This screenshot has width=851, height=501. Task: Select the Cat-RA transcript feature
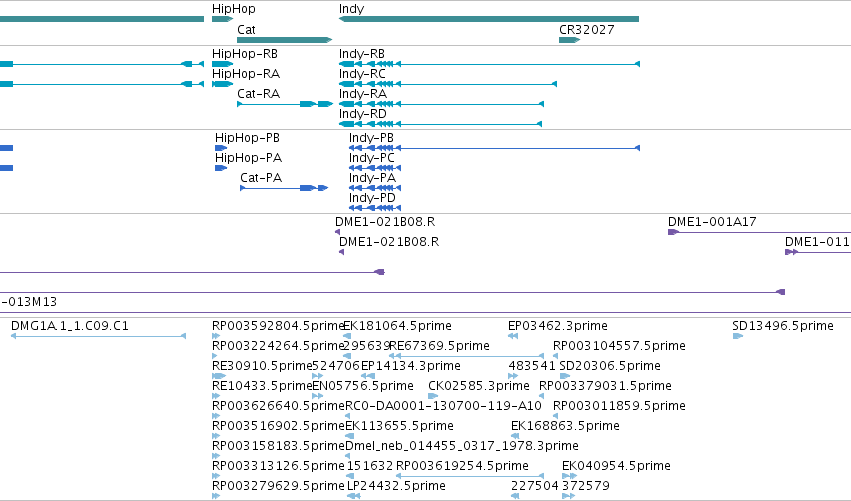(285, 104)
